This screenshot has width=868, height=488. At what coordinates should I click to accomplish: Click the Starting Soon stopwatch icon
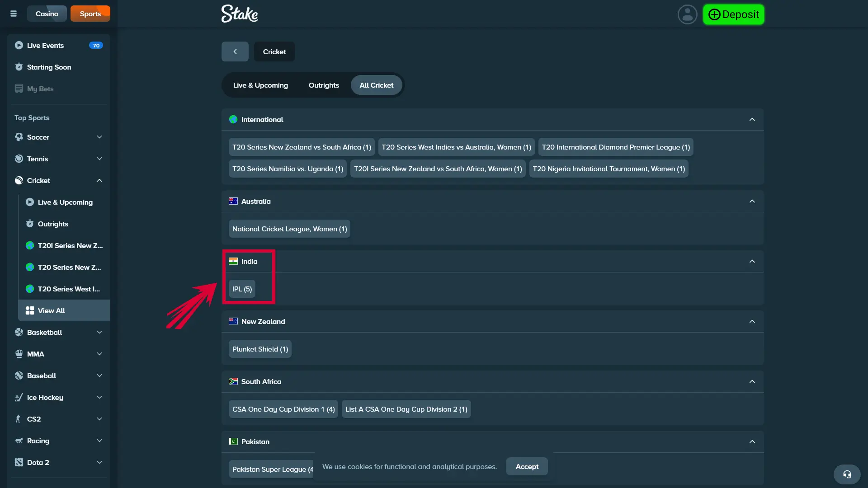click(x=19, y=67)
